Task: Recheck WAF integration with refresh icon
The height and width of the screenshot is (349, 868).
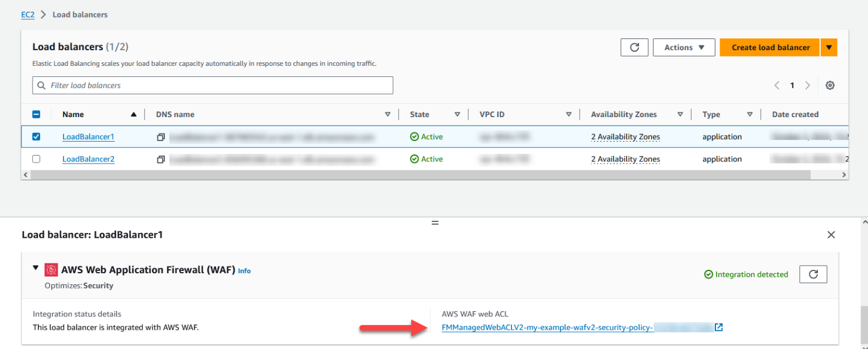Action: coord(813,274)
